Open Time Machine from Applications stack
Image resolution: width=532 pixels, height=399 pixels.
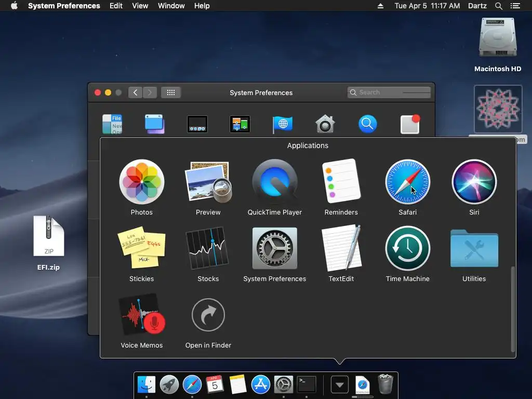(x=407, y=248)
